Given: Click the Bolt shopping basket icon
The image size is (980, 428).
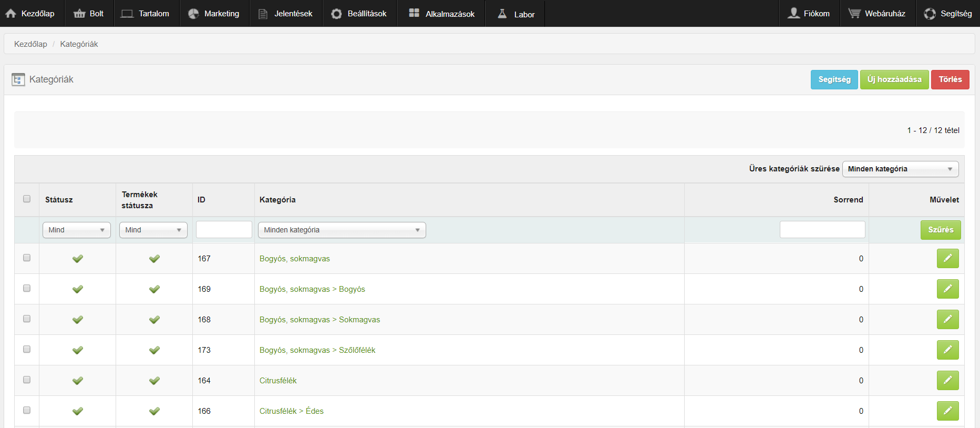Looking at the screenshot, I should [x=79, y=14].
